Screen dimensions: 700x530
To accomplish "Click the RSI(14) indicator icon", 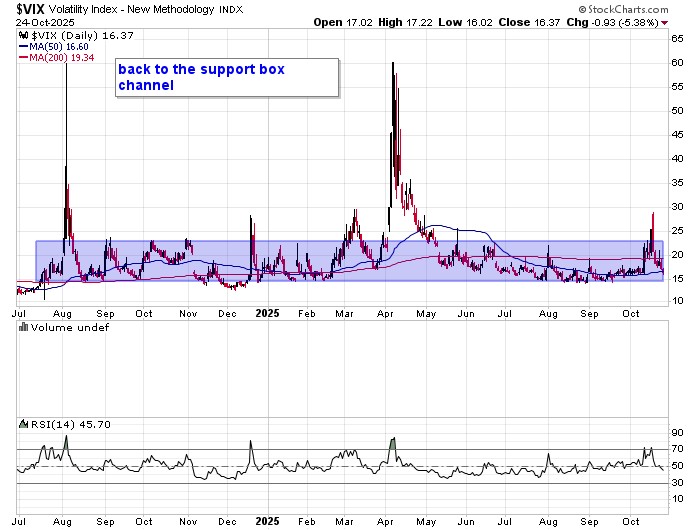I will 22,425.
